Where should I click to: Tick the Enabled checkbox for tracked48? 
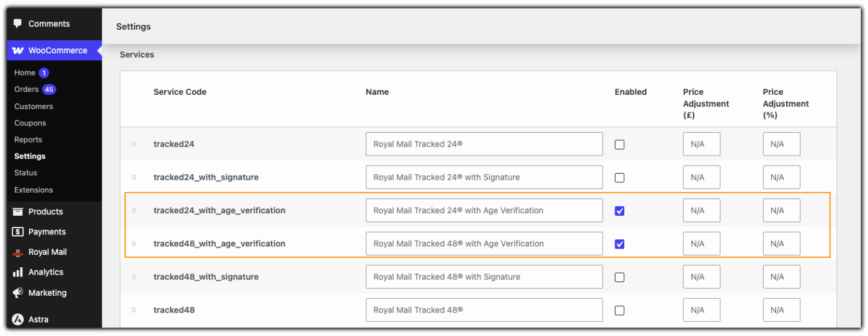[x=619, y=311]
